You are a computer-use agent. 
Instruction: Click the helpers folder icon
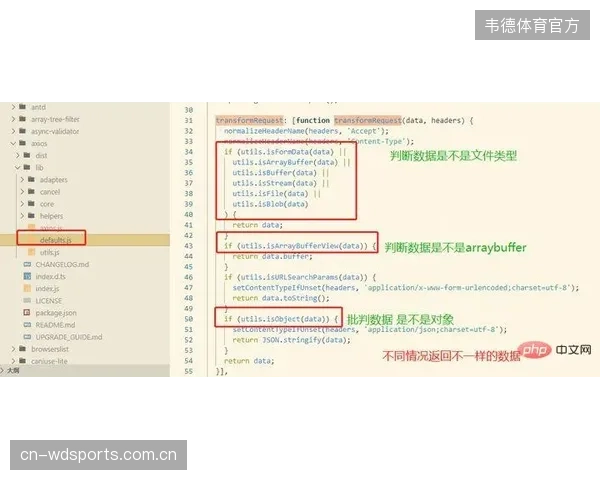(x=31, y=216)
